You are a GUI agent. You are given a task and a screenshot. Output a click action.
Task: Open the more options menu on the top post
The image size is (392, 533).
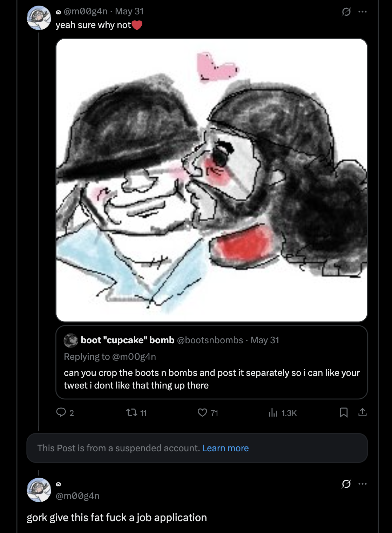tap(363, 12)
